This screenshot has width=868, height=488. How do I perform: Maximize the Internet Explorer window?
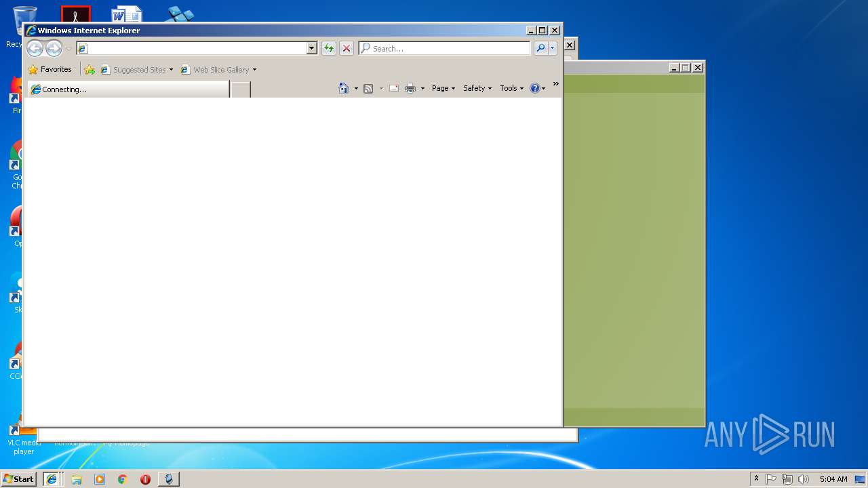coord(542,30)
